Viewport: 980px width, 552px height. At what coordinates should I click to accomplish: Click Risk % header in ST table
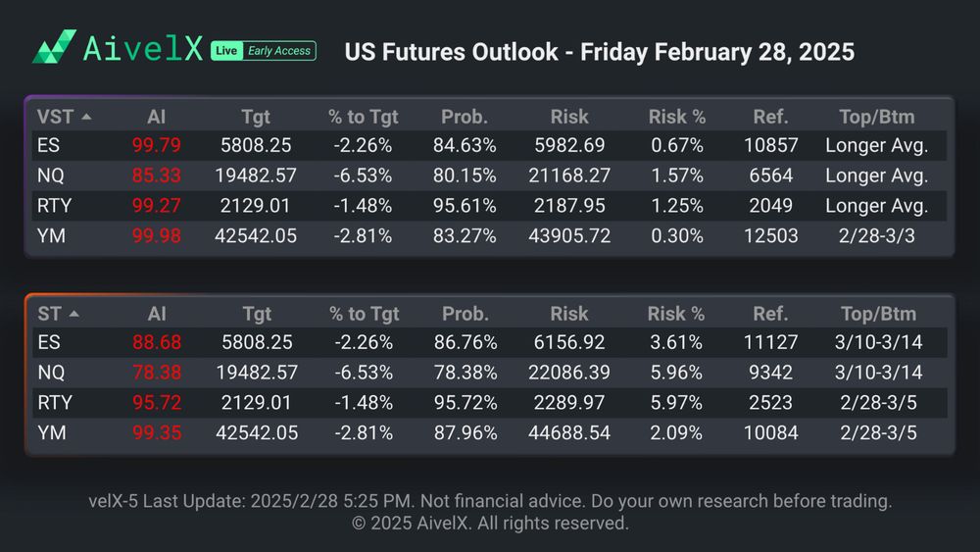point(676,314)
